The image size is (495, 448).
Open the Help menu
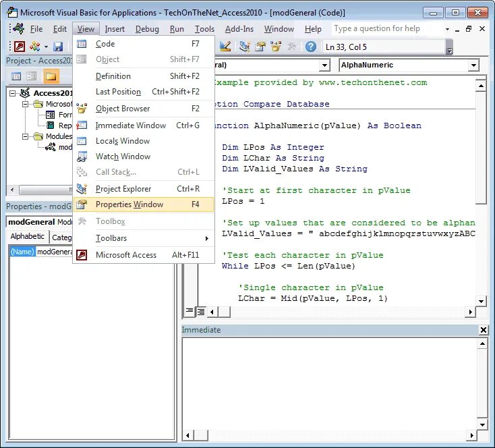click(x=313, y=29)
